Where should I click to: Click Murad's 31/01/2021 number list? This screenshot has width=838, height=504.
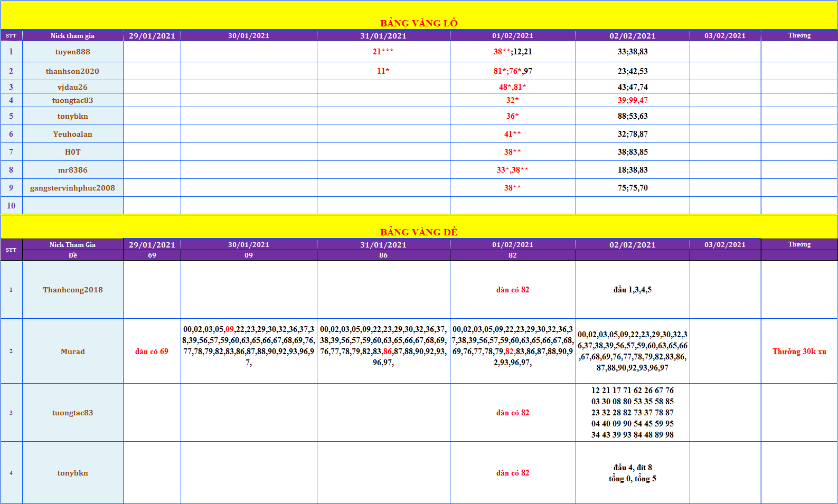383,351
